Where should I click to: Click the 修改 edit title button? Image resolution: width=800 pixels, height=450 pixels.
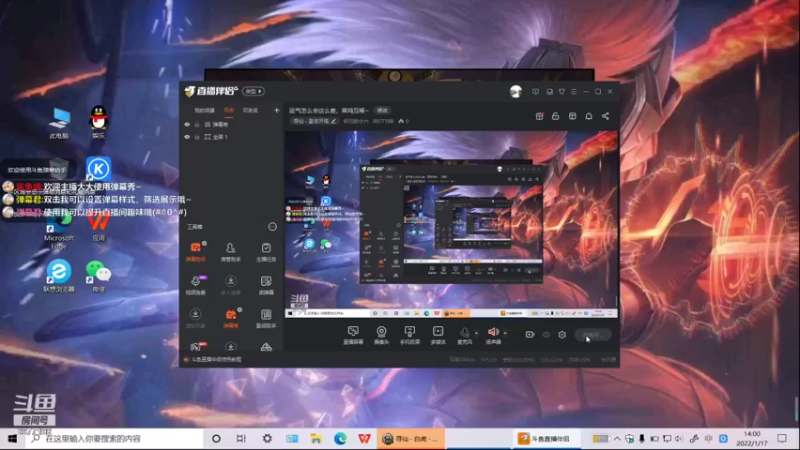pos(382,110)
